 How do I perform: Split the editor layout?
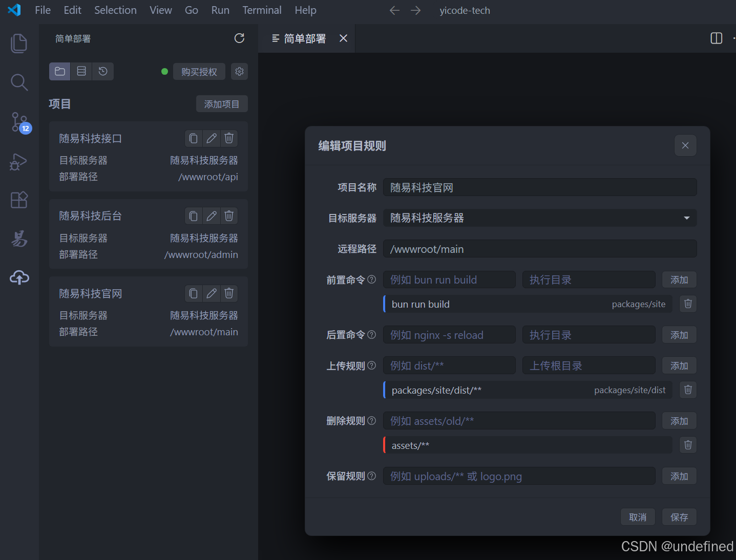717,38
